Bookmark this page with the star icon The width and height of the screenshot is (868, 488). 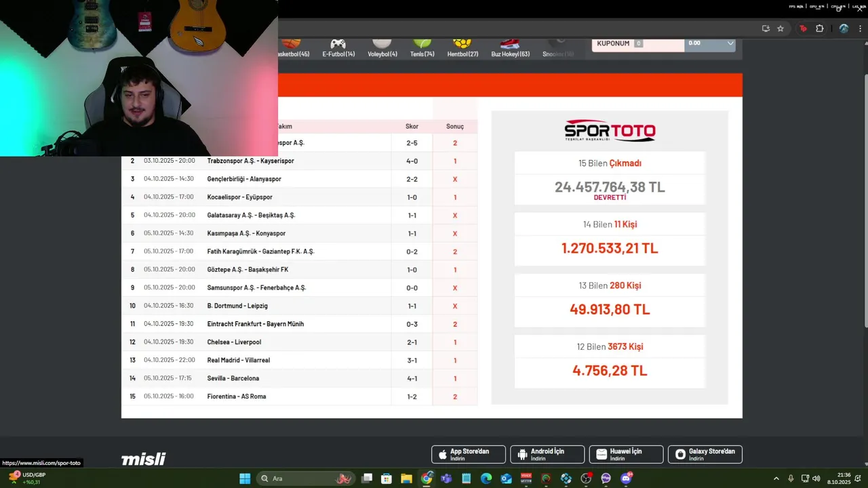(x=781, y=28)
